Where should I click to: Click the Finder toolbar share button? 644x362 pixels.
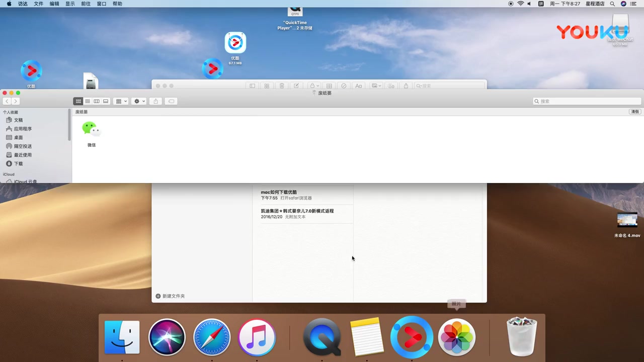[x=155, y=101]
